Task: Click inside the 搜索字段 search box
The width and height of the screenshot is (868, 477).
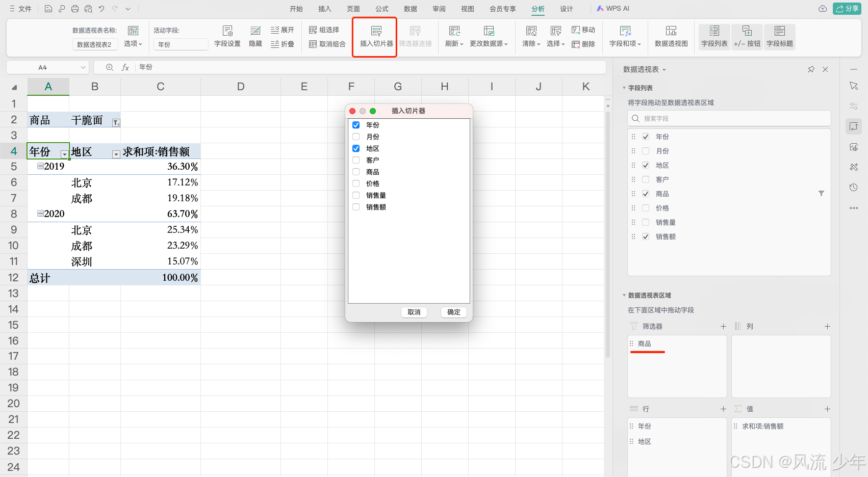Action: coord(729,118)
